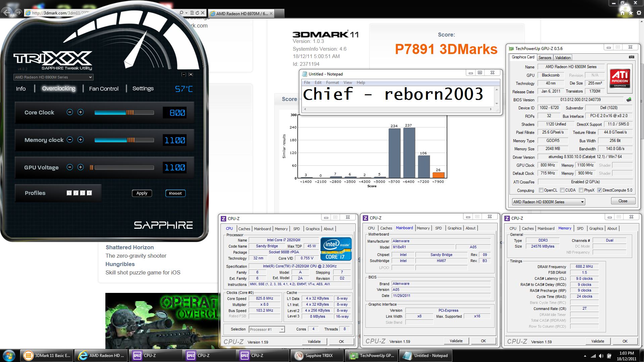Click the browser back arrow
This screenshot has height=362, width=644.
pyautogui.click(x=7, y=13)
